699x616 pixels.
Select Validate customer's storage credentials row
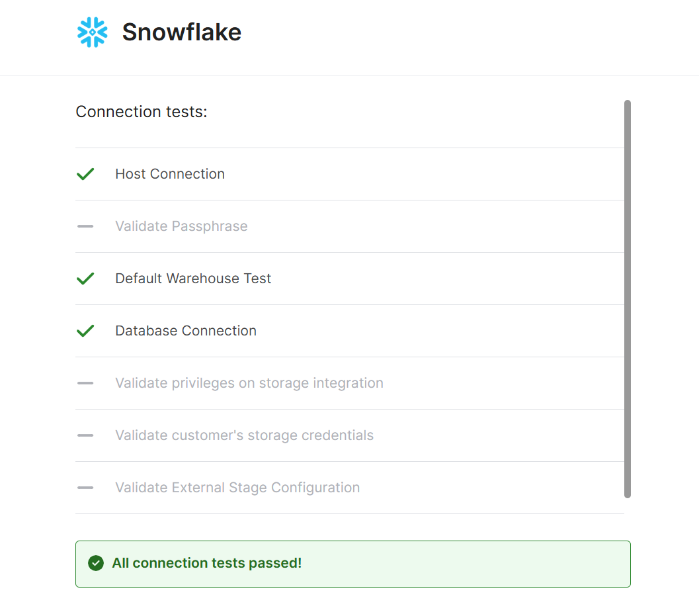click(349, 435)
